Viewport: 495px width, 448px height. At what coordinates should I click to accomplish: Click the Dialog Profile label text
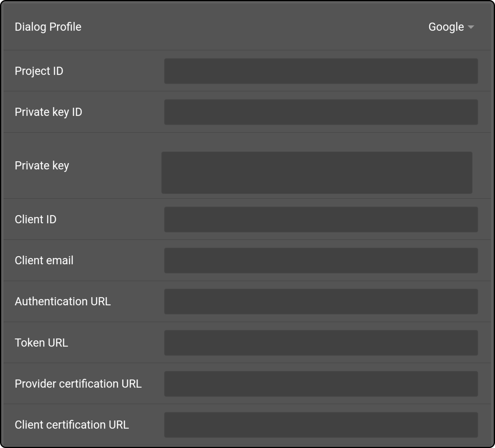(x=48, y=27)
